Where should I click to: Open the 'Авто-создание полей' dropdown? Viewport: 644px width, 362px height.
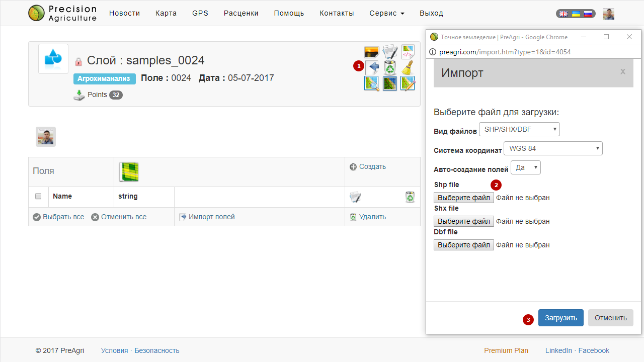[525, 167]
